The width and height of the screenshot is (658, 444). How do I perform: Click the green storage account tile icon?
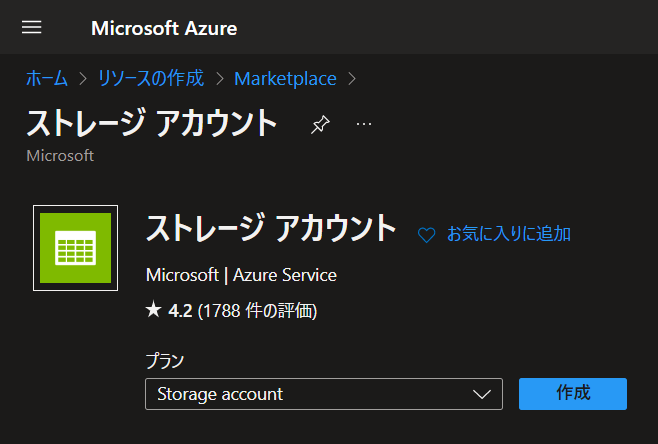point(76,248)
